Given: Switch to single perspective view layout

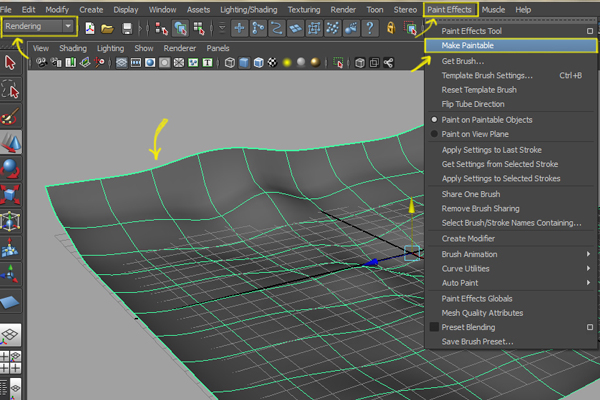Looking at the screenshot, I should point(10,335).
